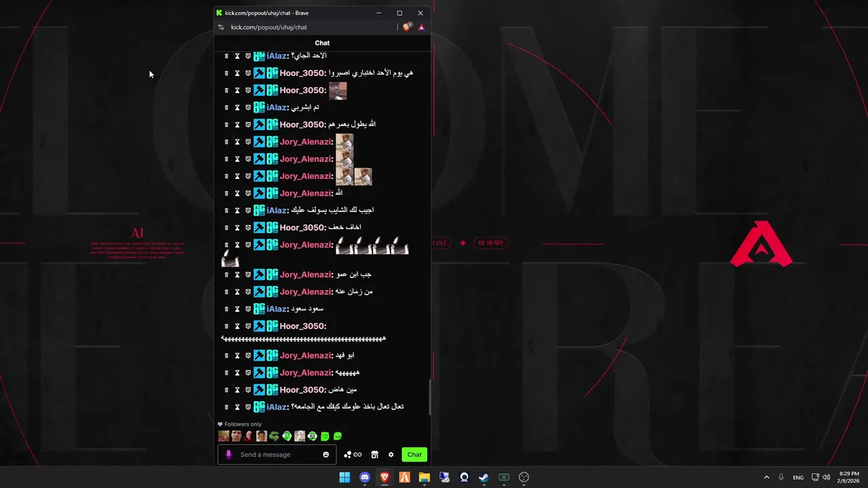Viewport: 868px width, 488px height.
Task: Insert the green speech-bubble smiley emote
Action: pos(338,436)
